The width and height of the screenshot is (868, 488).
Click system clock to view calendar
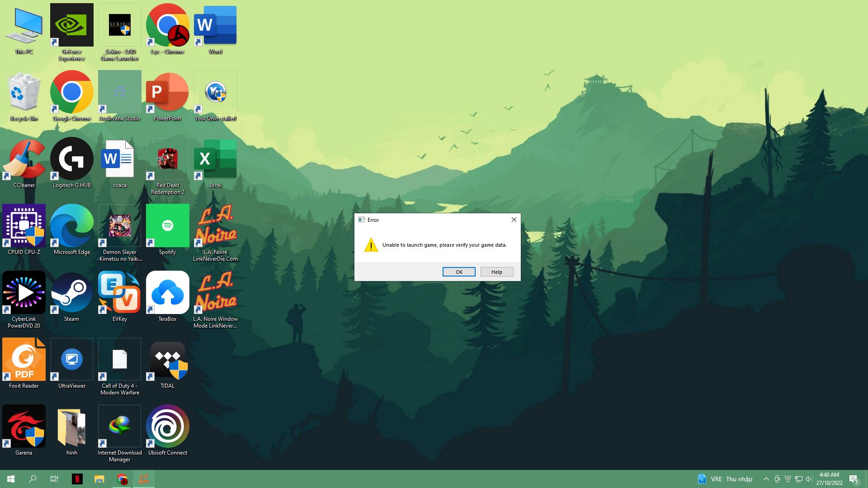point(829,479)
